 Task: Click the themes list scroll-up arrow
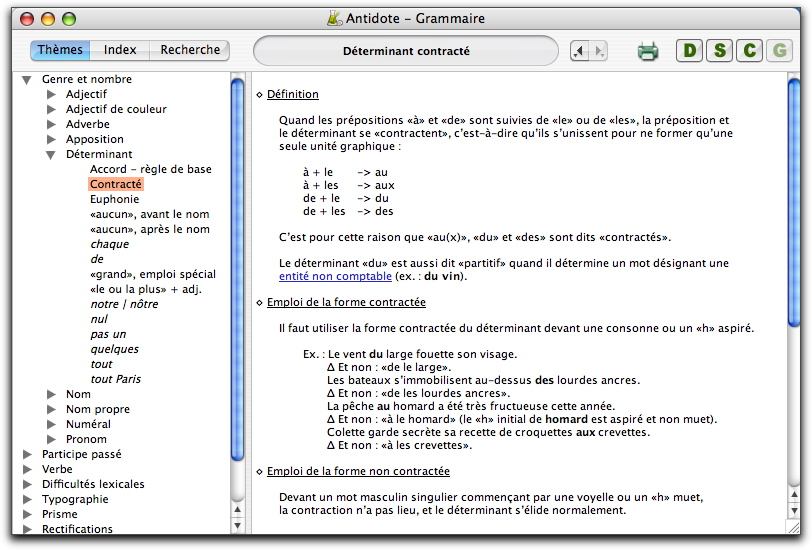click(x=237, y=510)
